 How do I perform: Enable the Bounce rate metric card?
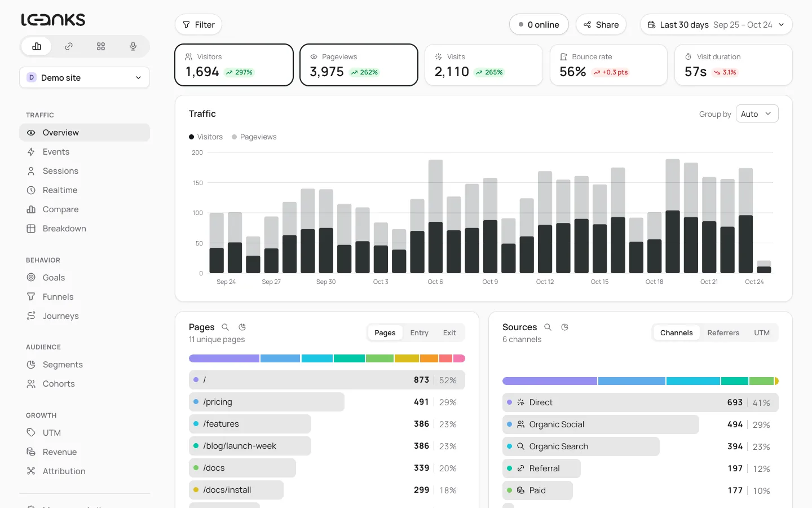608,65
